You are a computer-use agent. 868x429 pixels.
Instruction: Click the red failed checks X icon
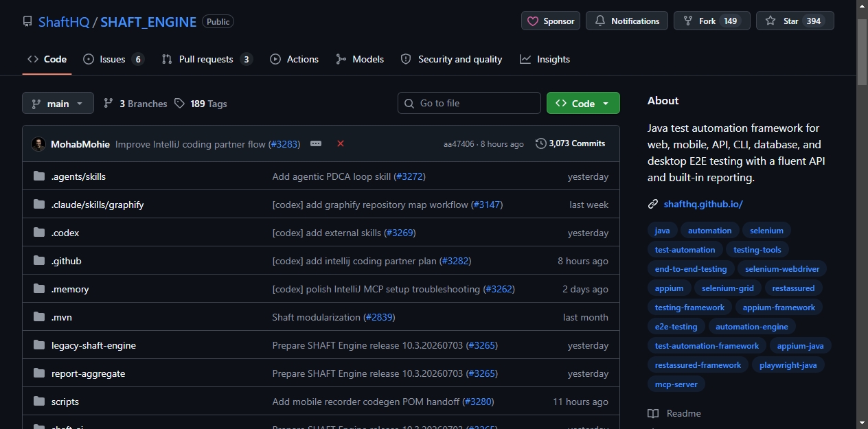341,143
